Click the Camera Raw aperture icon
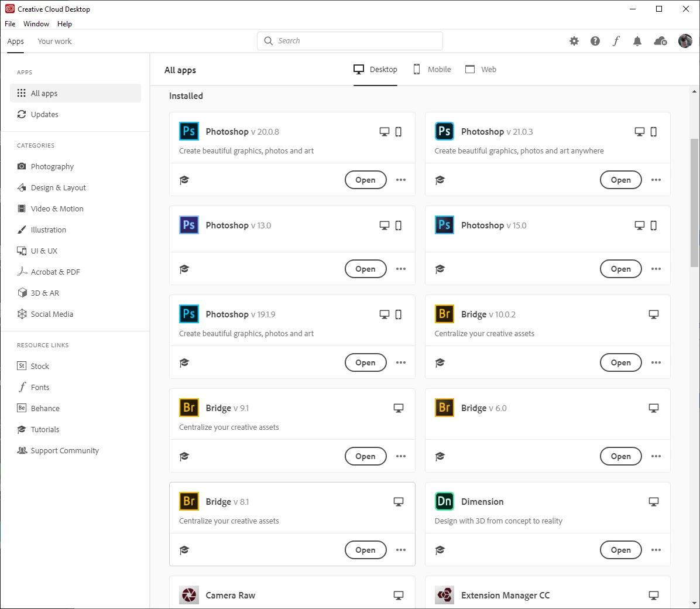 [x=189, y=595]
